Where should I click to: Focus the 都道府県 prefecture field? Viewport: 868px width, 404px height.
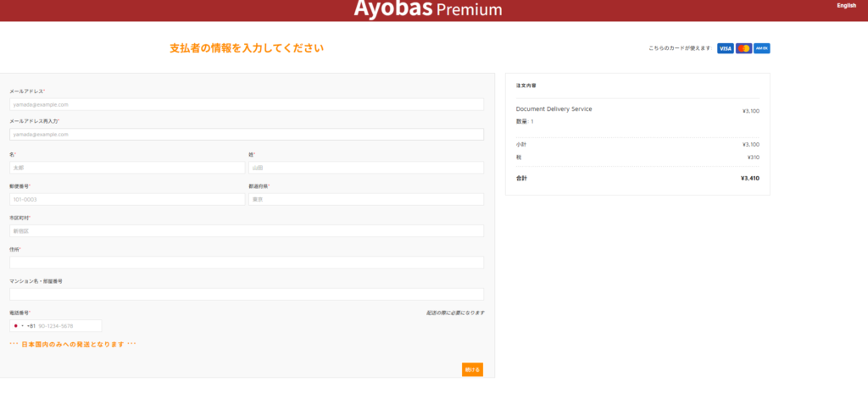coord(365,199)
